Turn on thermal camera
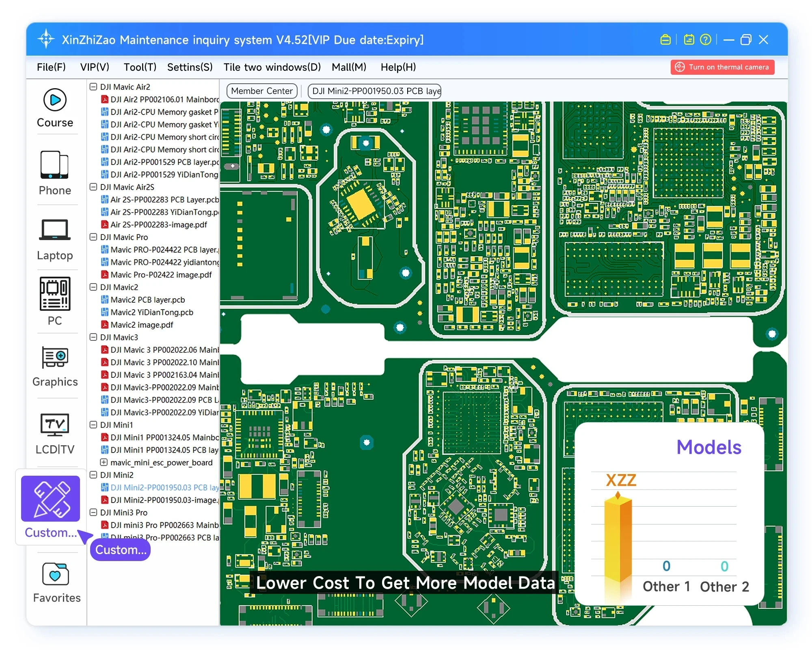Image resolution: width=812 pixels, height=650 pixels. (x=722, y=67)
